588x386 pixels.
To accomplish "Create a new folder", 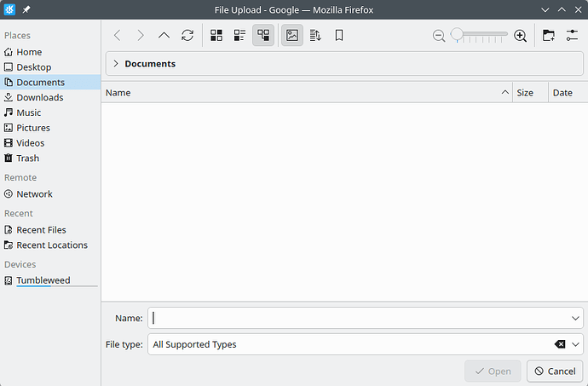I will (548, 36).
